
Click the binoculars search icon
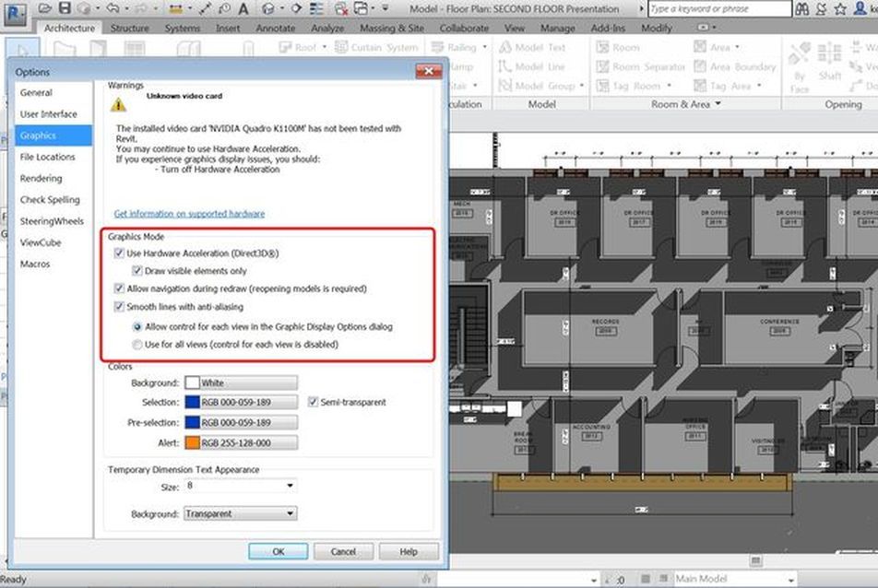click(x=801, y=8)
